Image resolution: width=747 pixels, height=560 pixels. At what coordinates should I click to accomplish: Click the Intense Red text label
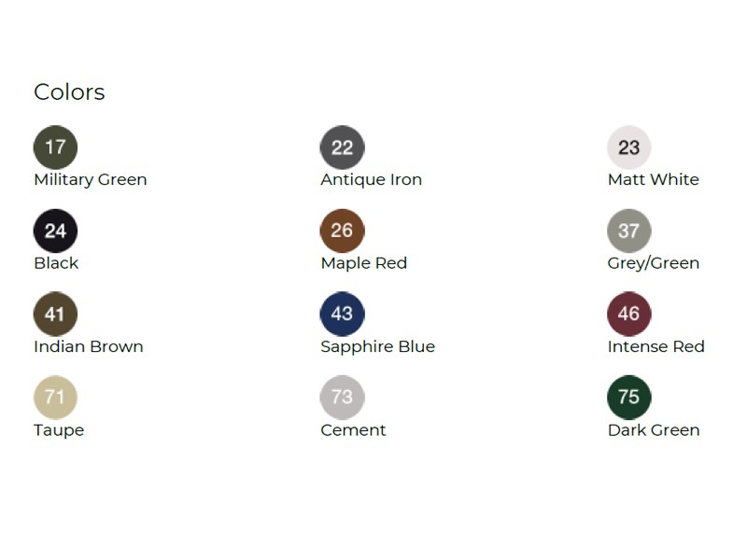click(x=655, y=346)
